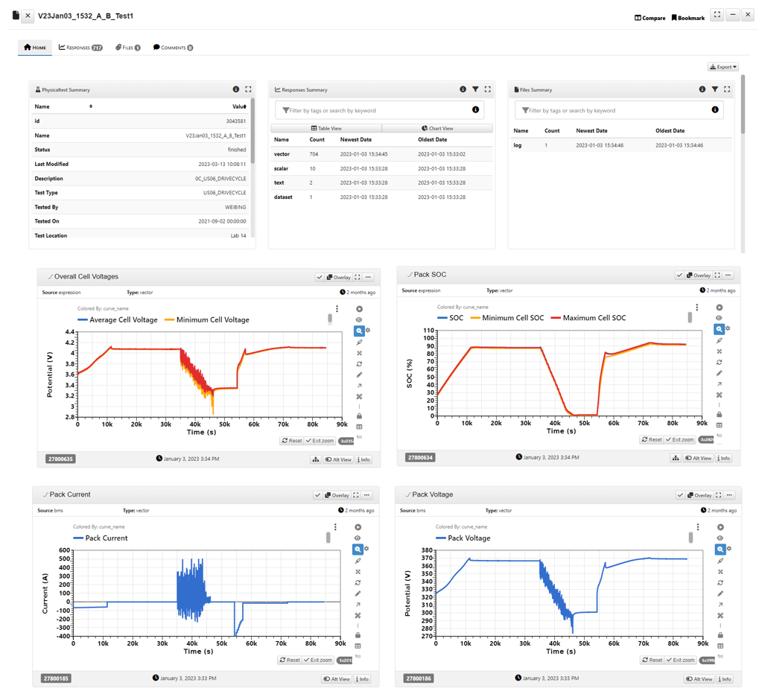Open the data table view on Pack SOC
This screenshot has height=700, width=759.
[720, 425]
